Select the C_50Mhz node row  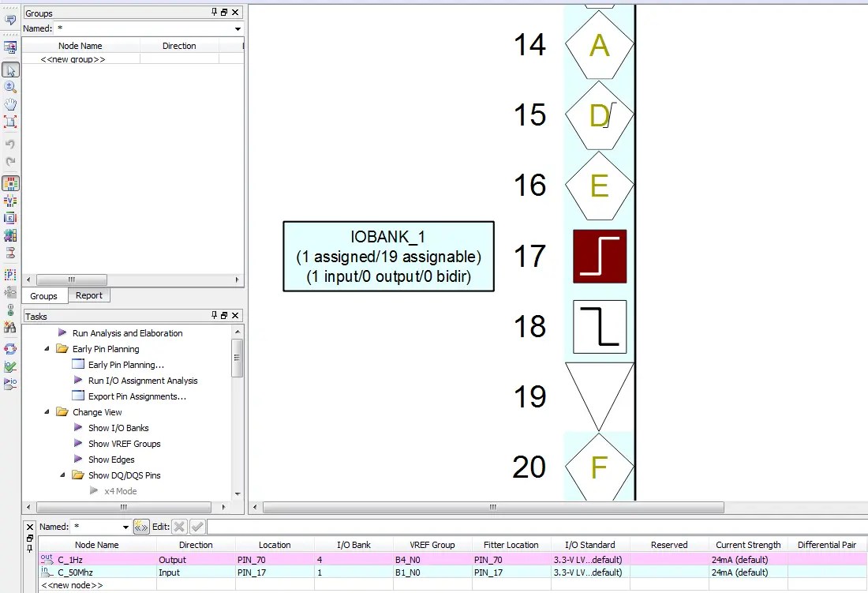453,572
